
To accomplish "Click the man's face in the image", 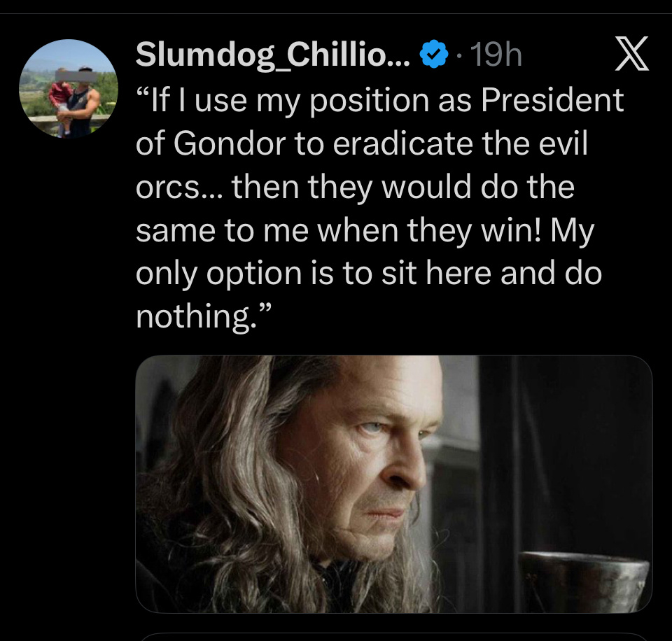I will 378,462.
